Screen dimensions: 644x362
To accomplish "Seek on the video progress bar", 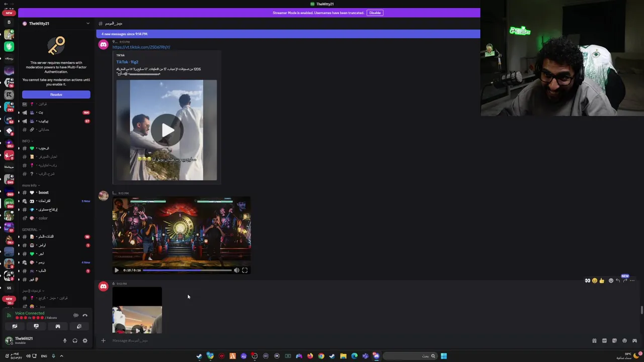I will point(187,270).
